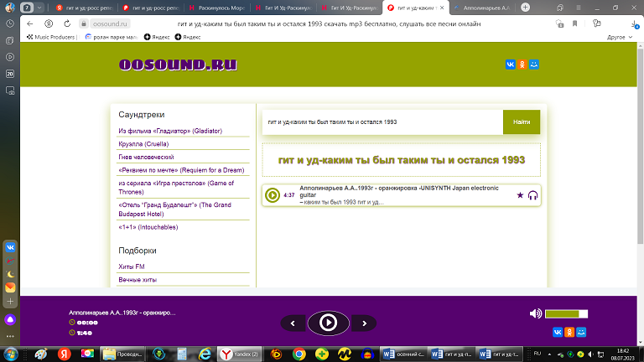Open Music Producers bookmark
Image resolution: width=644 pixels, height=362 pixels.
pyautogui.click(x=51, y=37)
